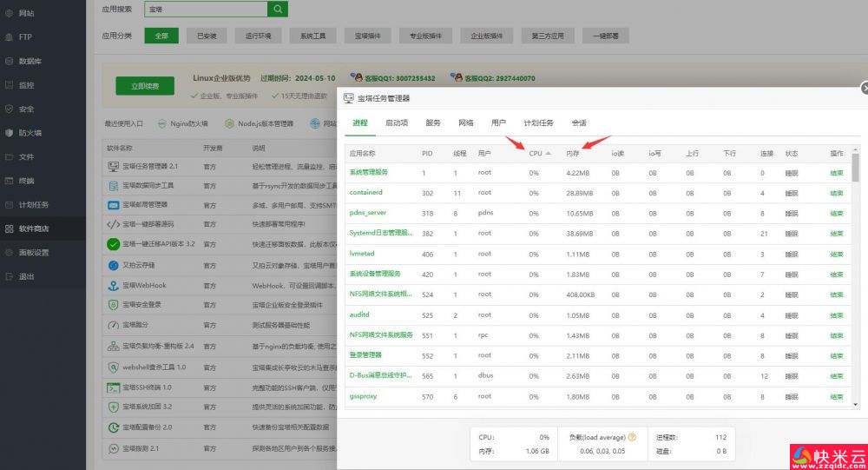Image resolution: width=868 pixels, height=470 pixels.
Task: Click memory value 28.89MB cell
Action: pyautogui.click(x=580, y=194)
